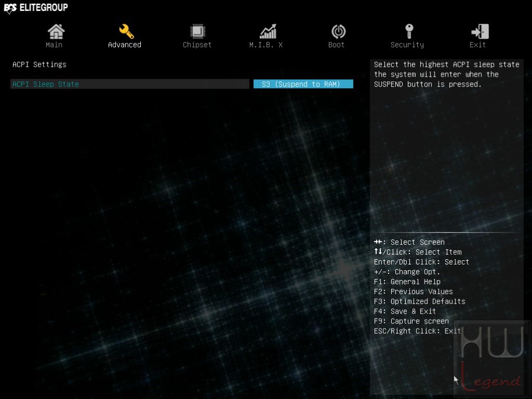Click the ACPI sleep state help description
This screenshot has width=532, height=399.
446,74
